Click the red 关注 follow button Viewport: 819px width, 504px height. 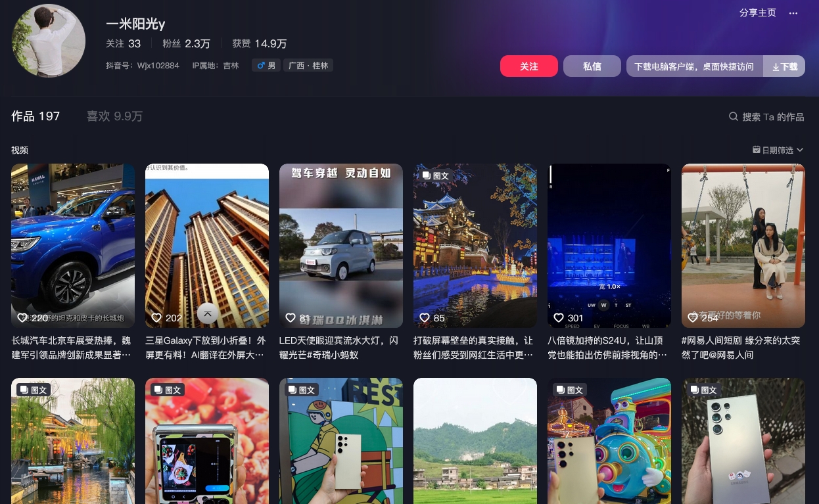pos(529,66)
